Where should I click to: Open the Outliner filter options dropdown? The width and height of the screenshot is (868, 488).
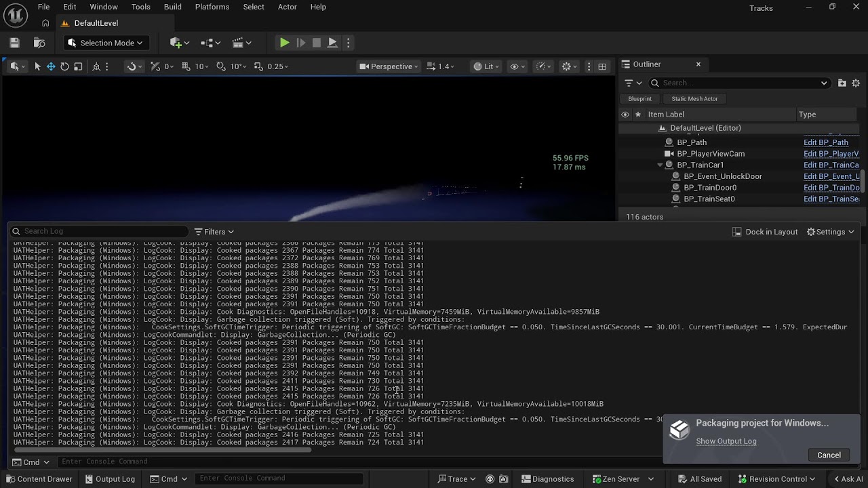(x=633, y=83)
